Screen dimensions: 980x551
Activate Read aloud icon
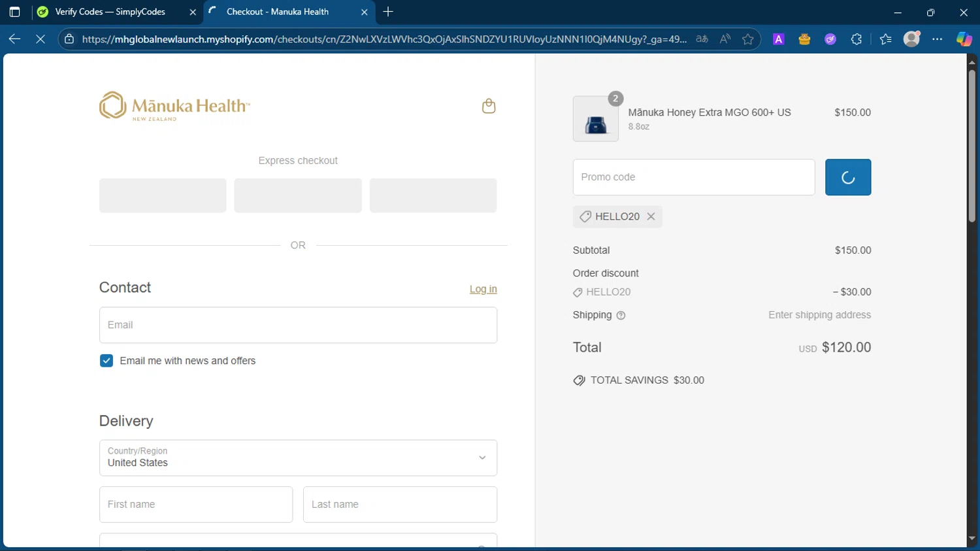(725, 39)
